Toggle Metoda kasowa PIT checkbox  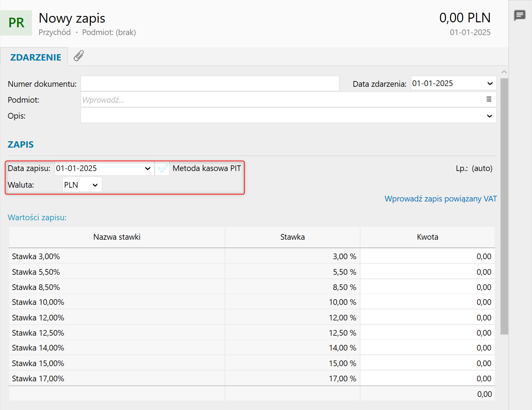pyautogui.click(x=163, y=169)
